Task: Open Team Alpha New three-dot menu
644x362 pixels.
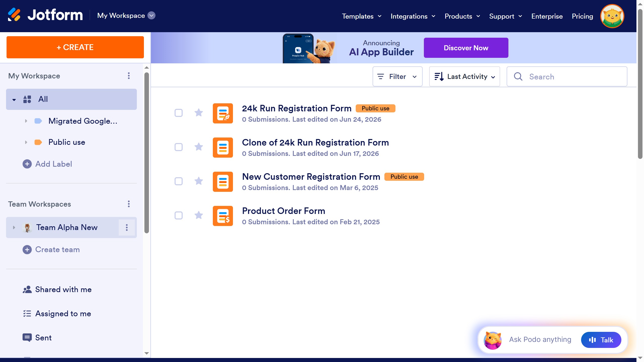Action: pos(127,228)
